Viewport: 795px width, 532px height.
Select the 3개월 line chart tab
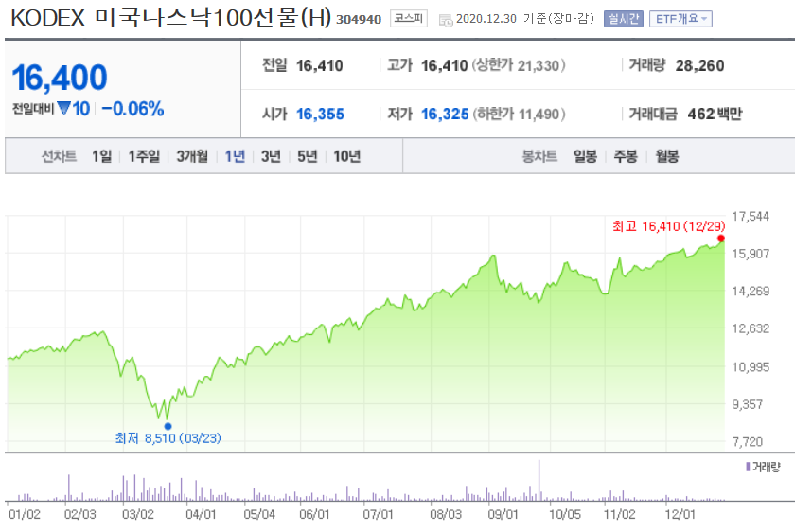(x=192, y=156)
